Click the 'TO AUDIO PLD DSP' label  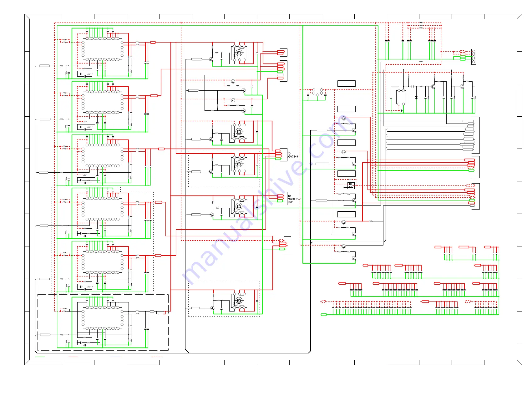[294, 199]
